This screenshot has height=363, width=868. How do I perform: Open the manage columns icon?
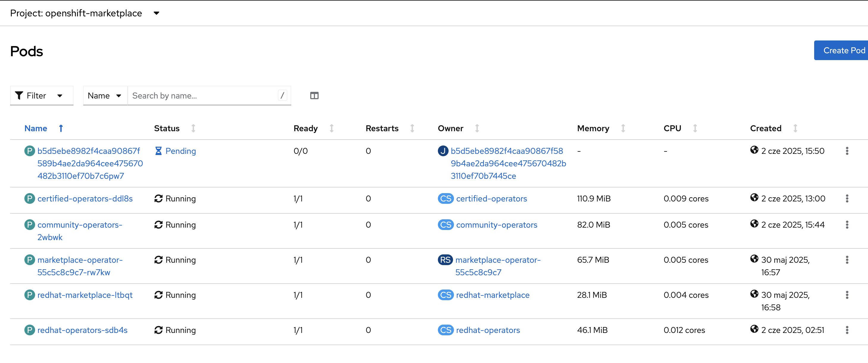coord(314,96)
